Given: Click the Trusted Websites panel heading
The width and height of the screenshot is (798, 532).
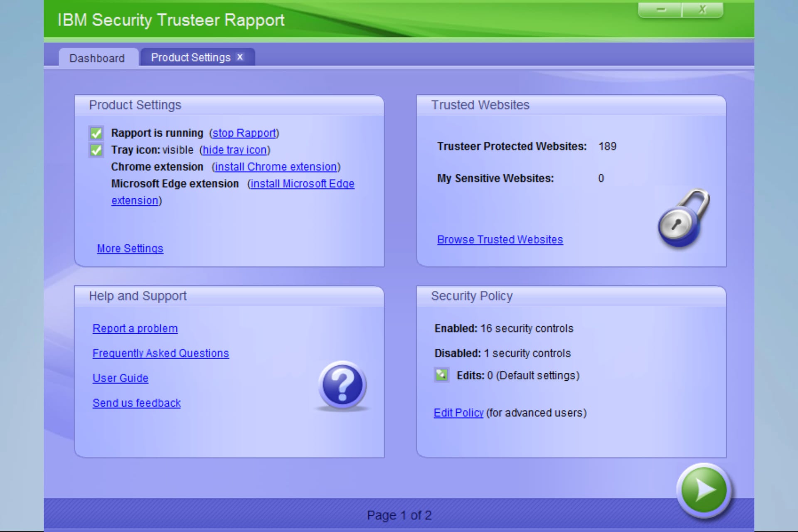Looking at the screenshot, I should pos(480,105).
